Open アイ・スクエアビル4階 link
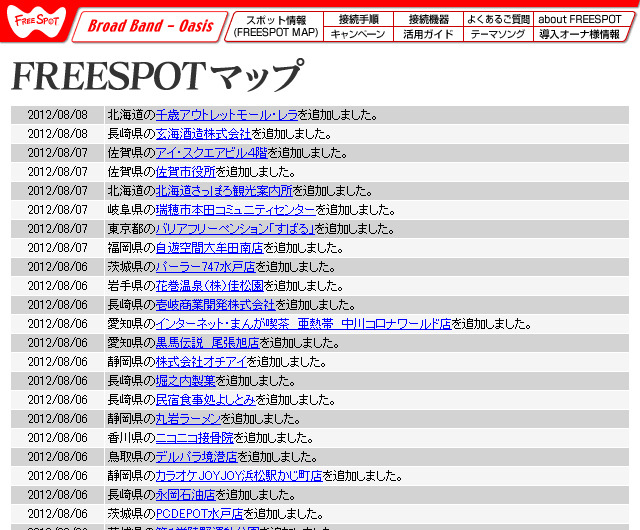Screen dimensions: 640x530 tap(211, 153)
